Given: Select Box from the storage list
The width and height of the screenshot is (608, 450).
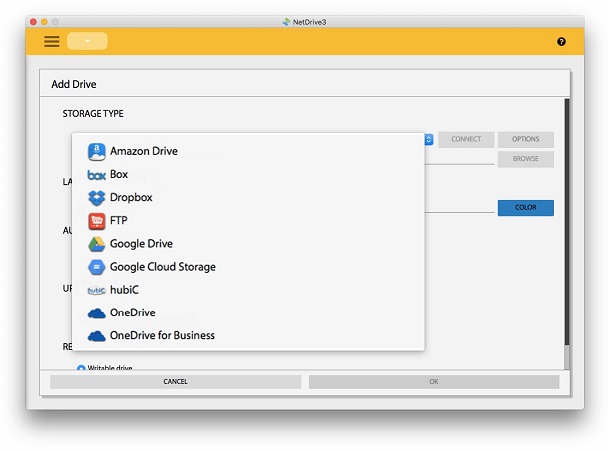Looking at the screenshot, I should [248, 174].
